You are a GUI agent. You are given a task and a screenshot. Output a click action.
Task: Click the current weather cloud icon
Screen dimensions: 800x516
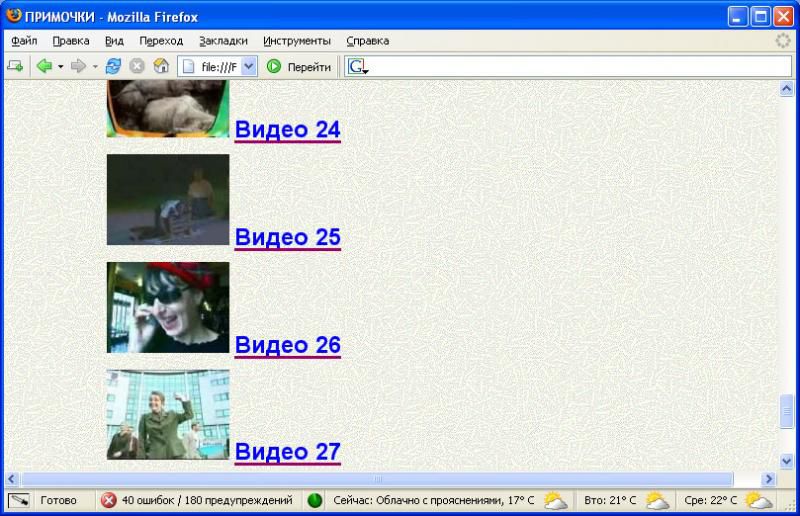click(x=555, y=500)
